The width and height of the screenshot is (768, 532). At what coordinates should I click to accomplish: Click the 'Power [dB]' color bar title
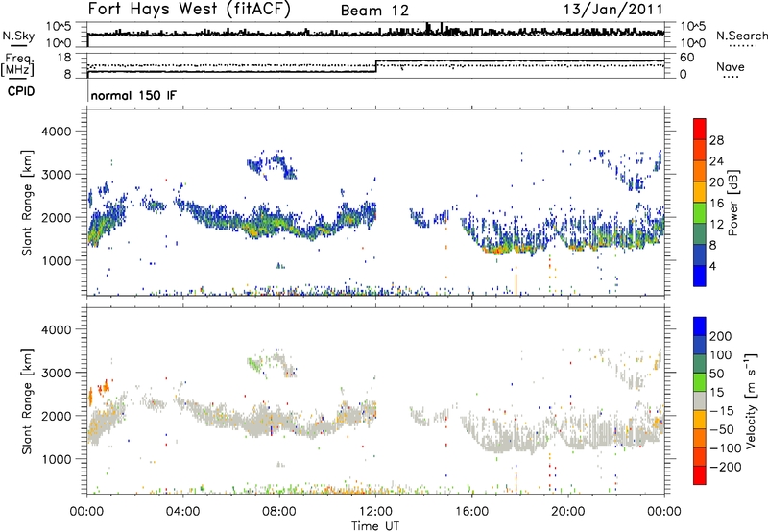[732, 204]
